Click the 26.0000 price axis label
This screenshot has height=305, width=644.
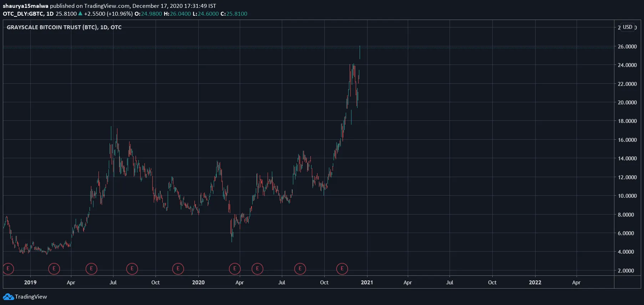(627, 47)
